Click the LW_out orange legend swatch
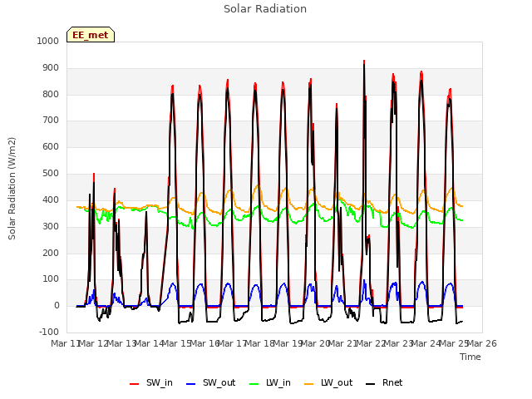This screenshot has height=399, width=532. (308, 384)
